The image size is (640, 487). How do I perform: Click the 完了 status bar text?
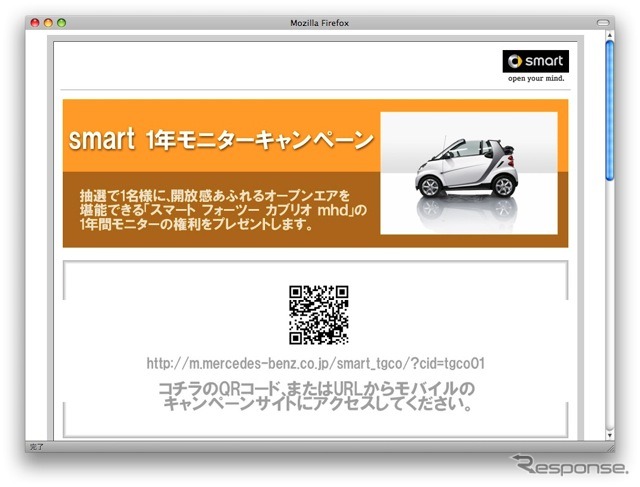pyautogui.click(x=37, y=447)
